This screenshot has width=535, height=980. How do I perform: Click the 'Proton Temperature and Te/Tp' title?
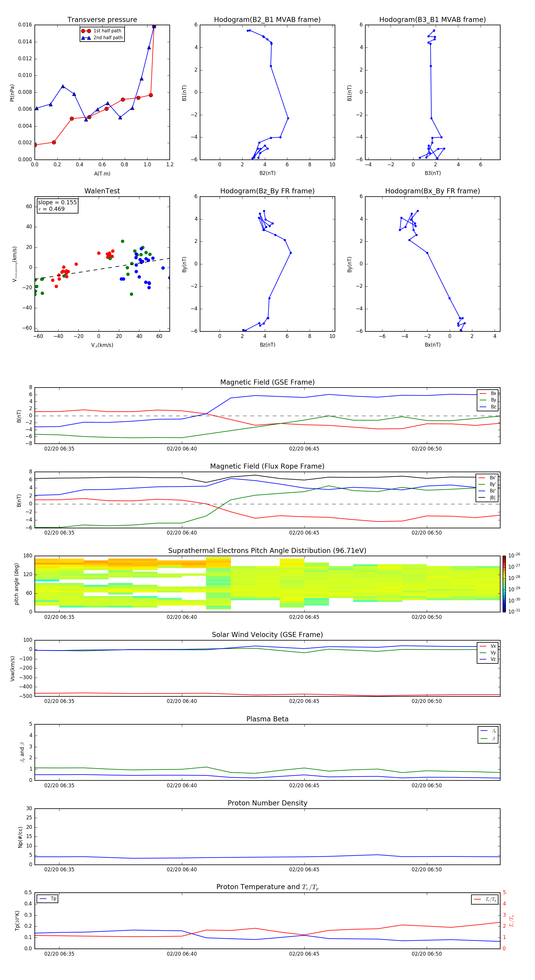(267, 887)
